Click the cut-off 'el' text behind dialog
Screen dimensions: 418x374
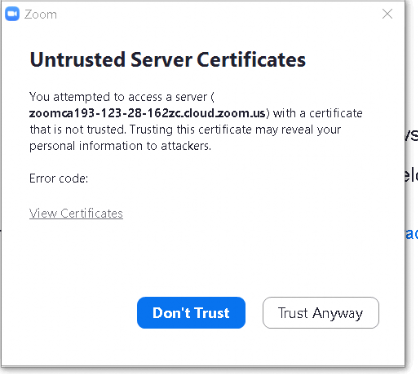coord(412,176)
